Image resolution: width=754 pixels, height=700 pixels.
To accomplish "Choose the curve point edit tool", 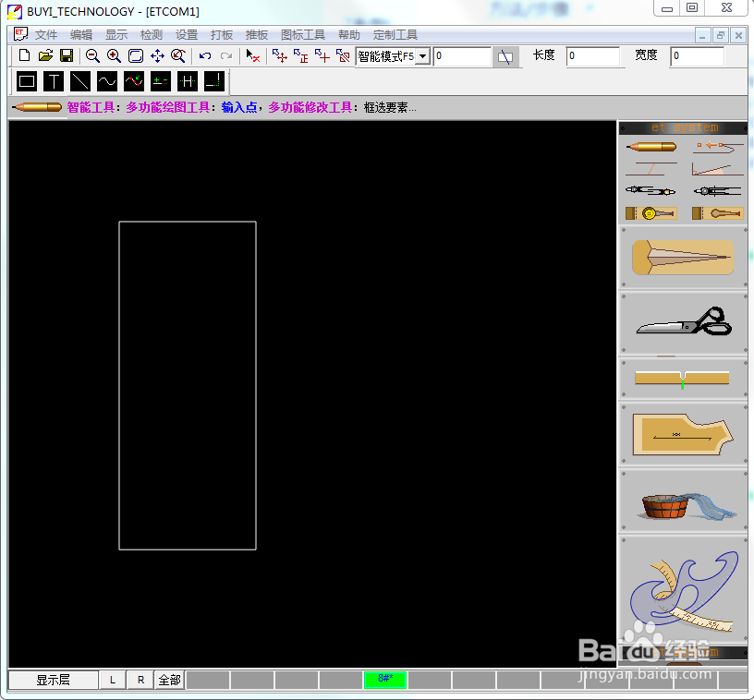I will click(x=134, y=81).
